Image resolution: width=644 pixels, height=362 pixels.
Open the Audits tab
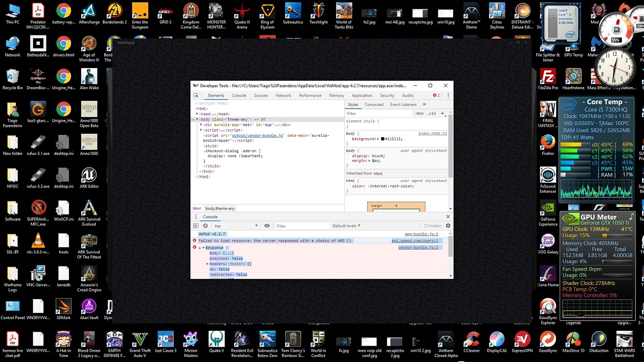point(408,96)
